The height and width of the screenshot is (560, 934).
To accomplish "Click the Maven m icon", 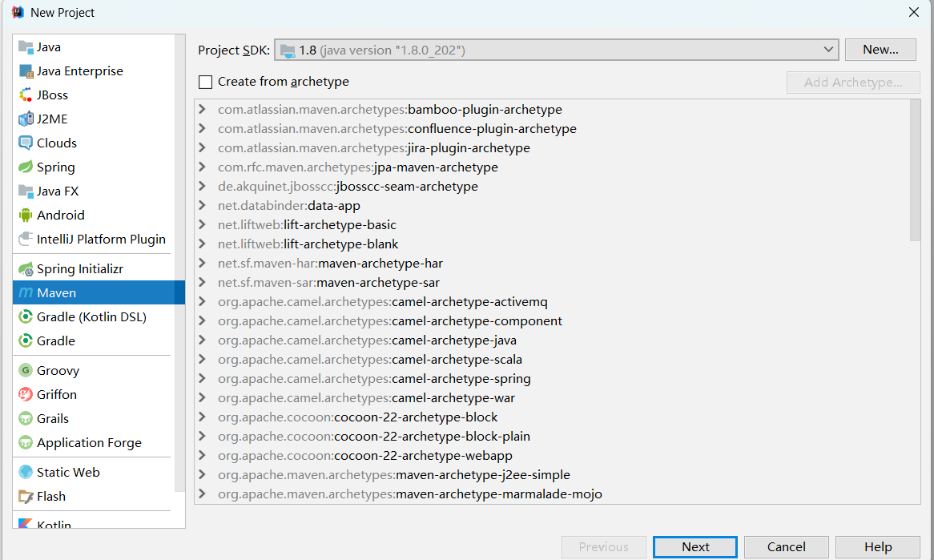I will pos(26,292).
